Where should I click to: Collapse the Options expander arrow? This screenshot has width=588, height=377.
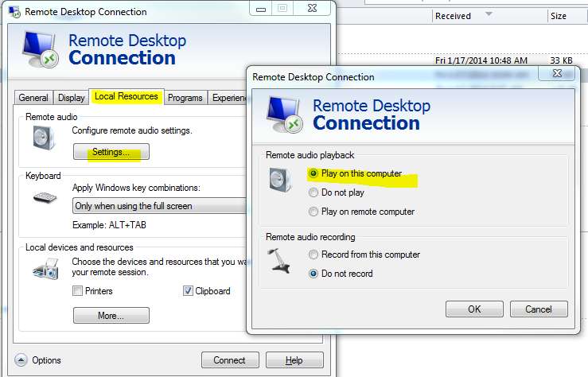(21, 360)
